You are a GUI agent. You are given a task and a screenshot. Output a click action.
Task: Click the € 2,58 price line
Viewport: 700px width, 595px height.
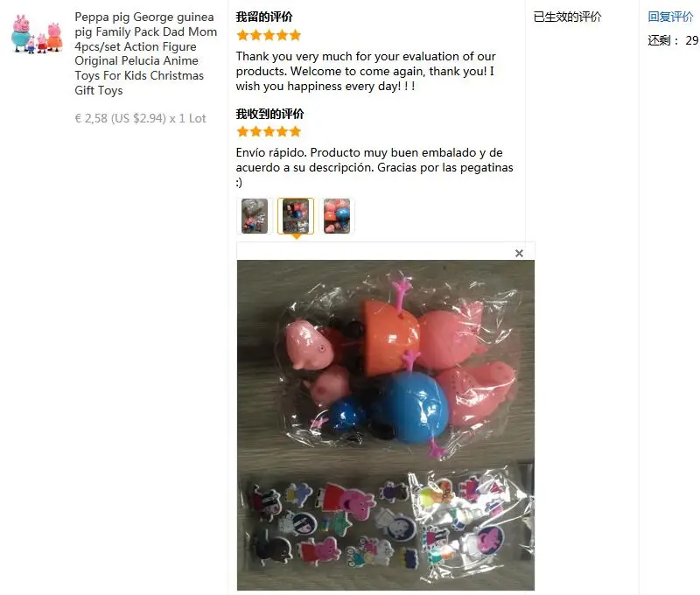140,118
